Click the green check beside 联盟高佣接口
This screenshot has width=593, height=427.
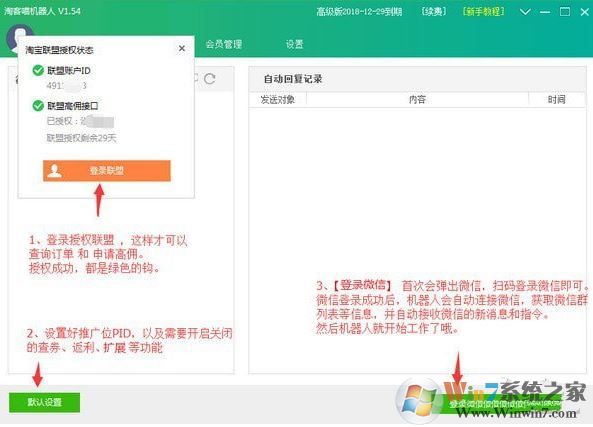pyautogui.click(x=38, y=106)
